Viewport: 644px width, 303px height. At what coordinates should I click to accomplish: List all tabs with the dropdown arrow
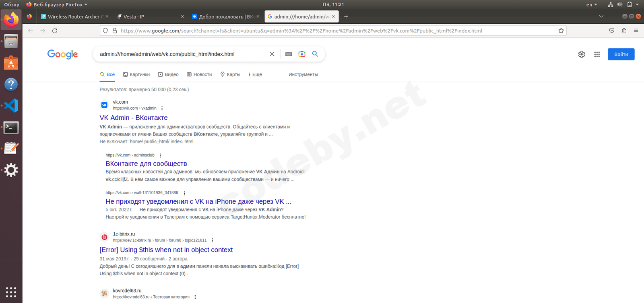click(x=601, y=16)
